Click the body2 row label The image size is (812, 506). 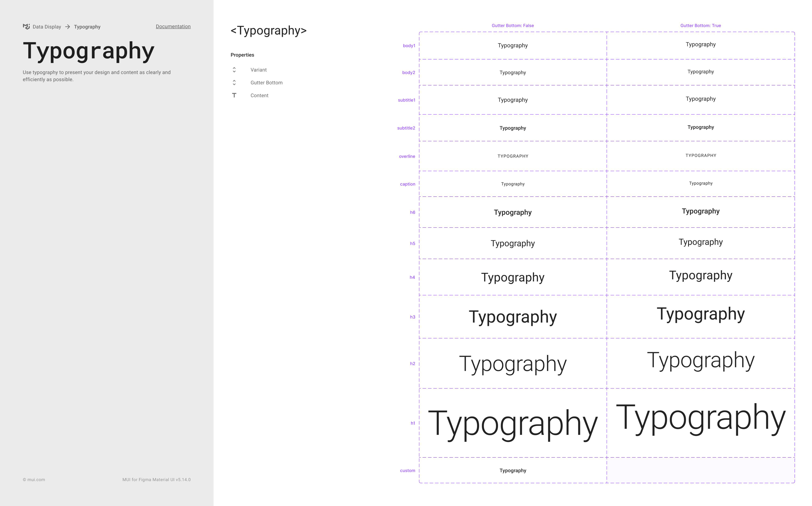(x=409, y=73)
